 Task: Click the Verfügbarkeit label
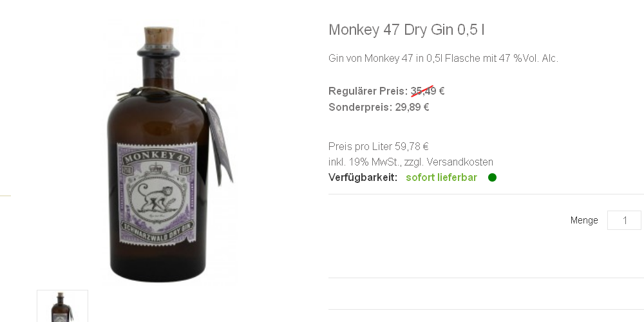point(363,178)
